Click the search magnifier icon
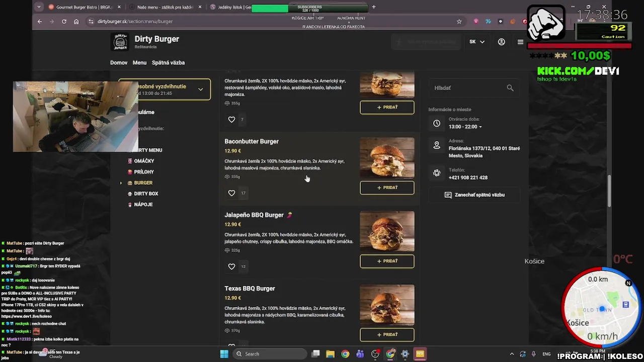 click(x=510, y=88)
